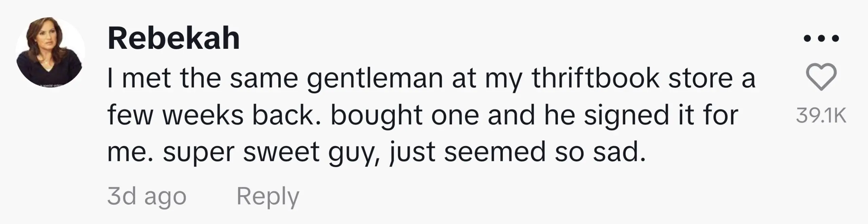Screen dimensions: 868x224
Task: Click the 3d ago timestamp
Action: point(147,196)
